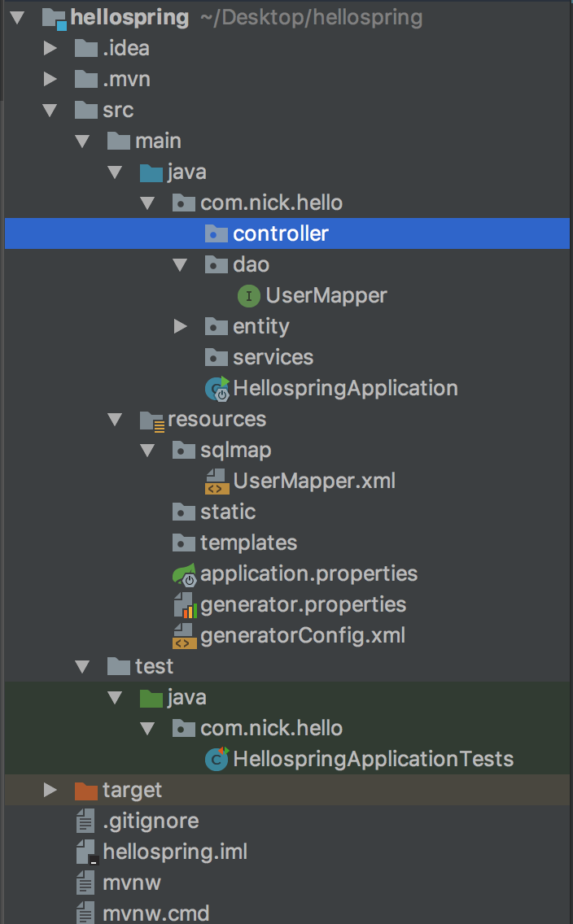Select the generator.properties file name
The image size is (573, 924).
[303, 604]
